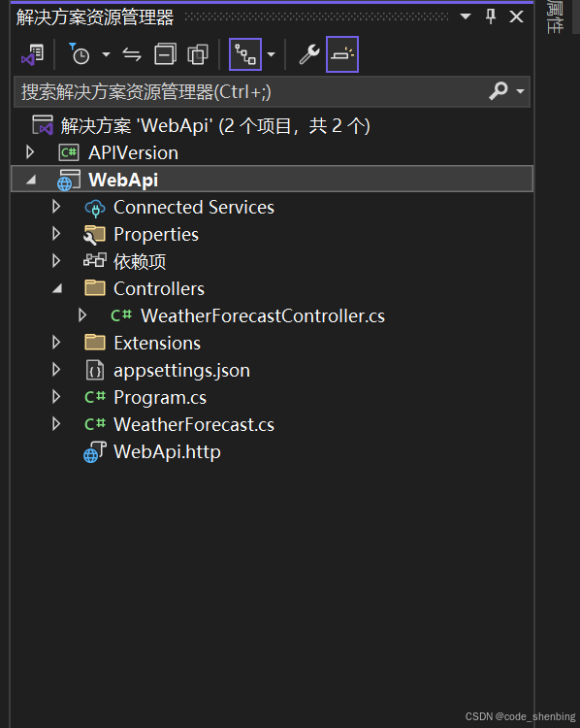Viewport: 580px width, 728px height.
Task: Click WeatherForecastController.cs C# icon
Action: pyautogui.click(x=121, y=315)
